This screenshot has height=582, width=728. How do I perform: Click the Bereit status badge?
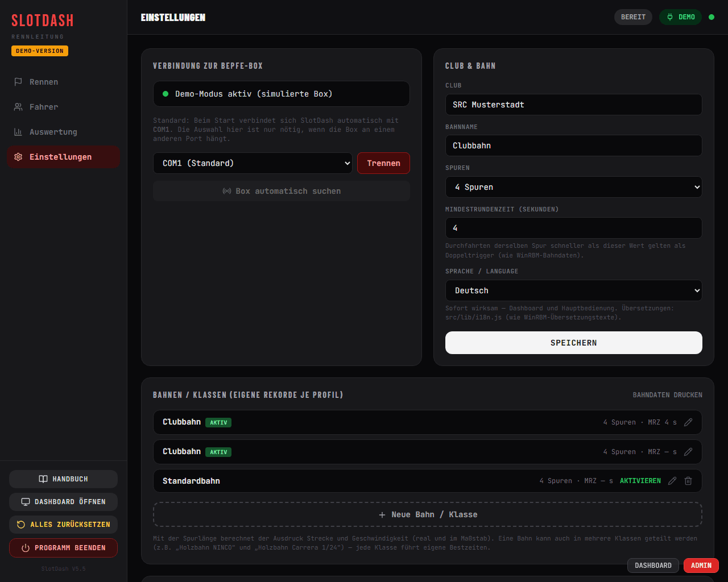pos(633,17)
